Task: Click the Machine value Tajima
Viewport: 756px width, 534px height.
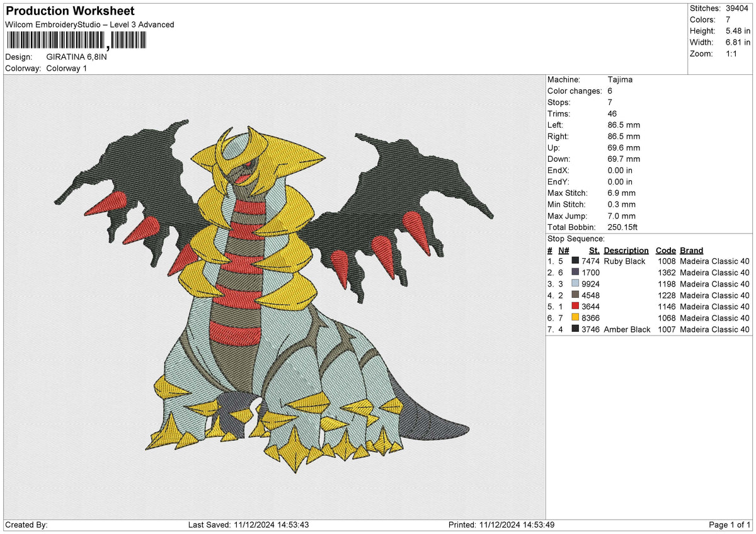Action: pyautogui.click(x=621, y=80)
